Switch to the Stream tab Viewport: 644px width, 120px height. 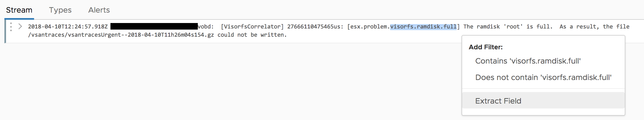(19, 10)
